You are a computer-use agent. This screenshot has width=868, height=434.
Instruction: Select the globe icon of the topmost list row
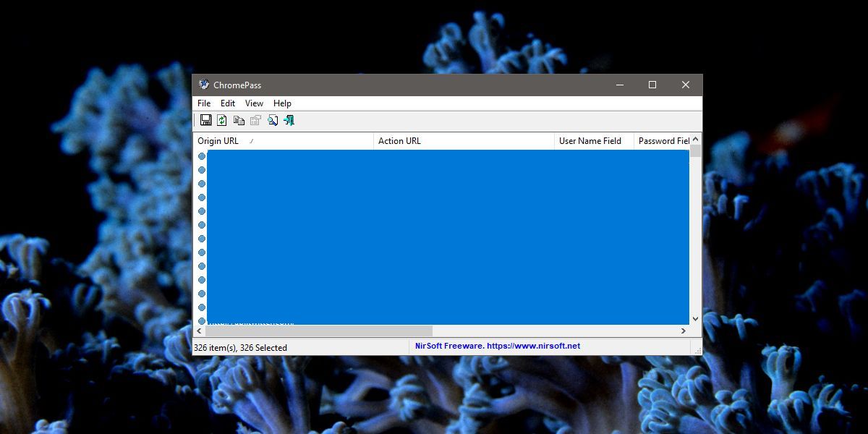tap(202, 156)
